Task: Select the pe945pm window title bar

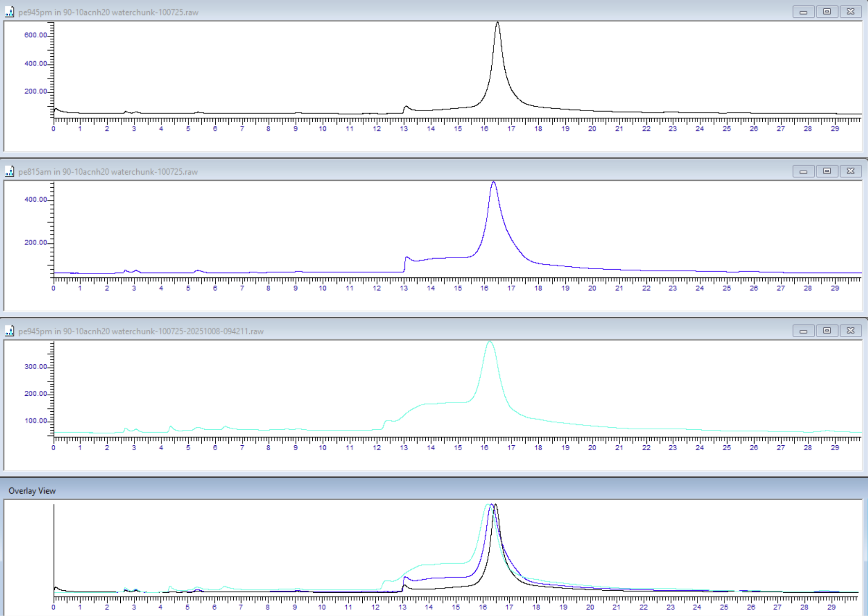Action: click(x=194, y=12)
